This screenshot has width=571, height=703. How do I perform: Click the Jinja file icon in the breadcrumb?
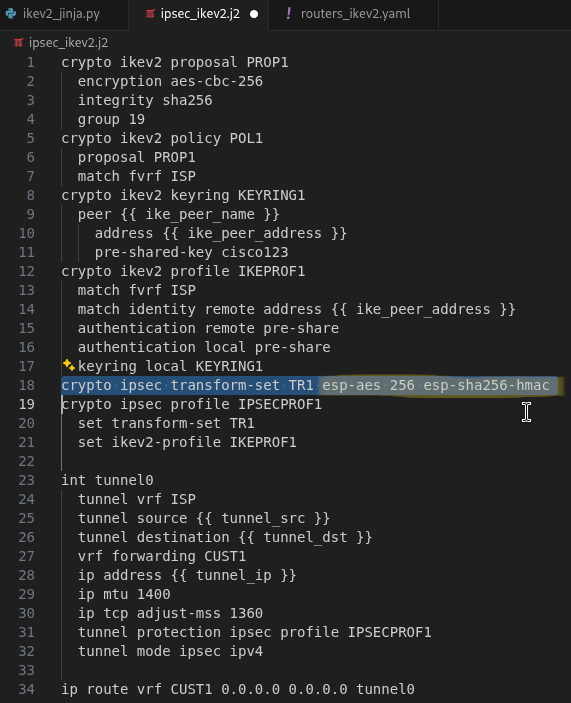18,43
